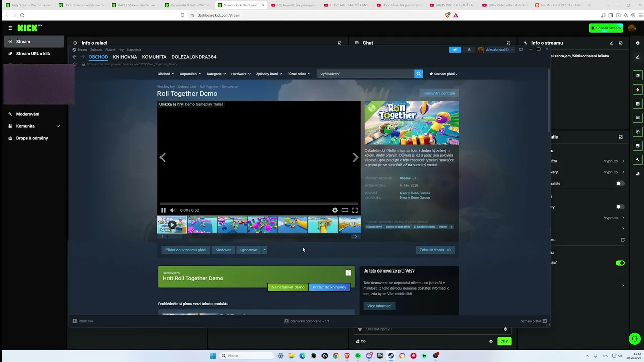
Task: Open the KOMUNITA tab in Steam
Action: [x=154, y=57]
